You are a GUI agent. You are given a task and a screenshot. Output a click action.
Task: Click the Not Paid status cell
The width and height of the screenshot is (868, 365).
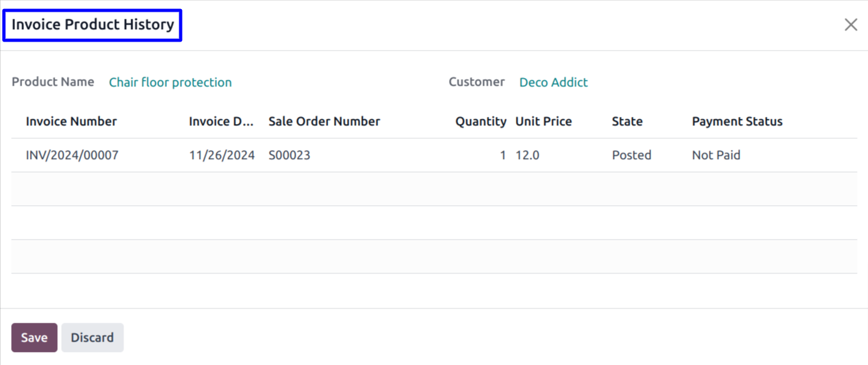716,155
